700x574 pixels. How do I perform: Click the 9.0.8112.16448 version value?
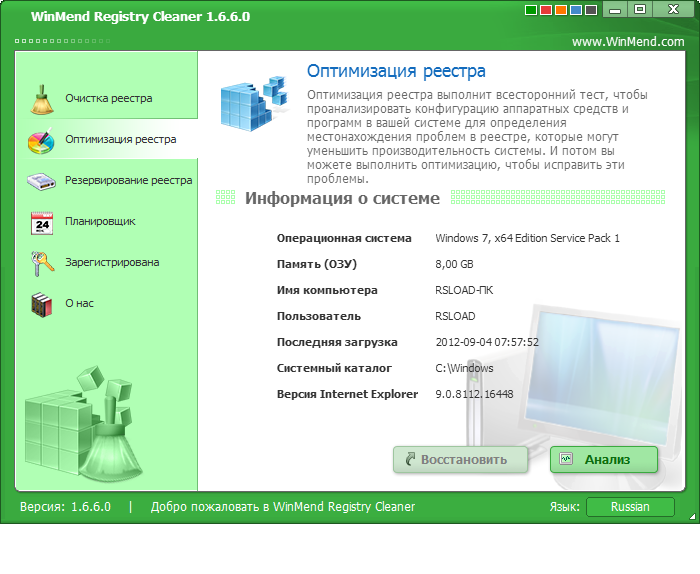click(x=474, y=394)
